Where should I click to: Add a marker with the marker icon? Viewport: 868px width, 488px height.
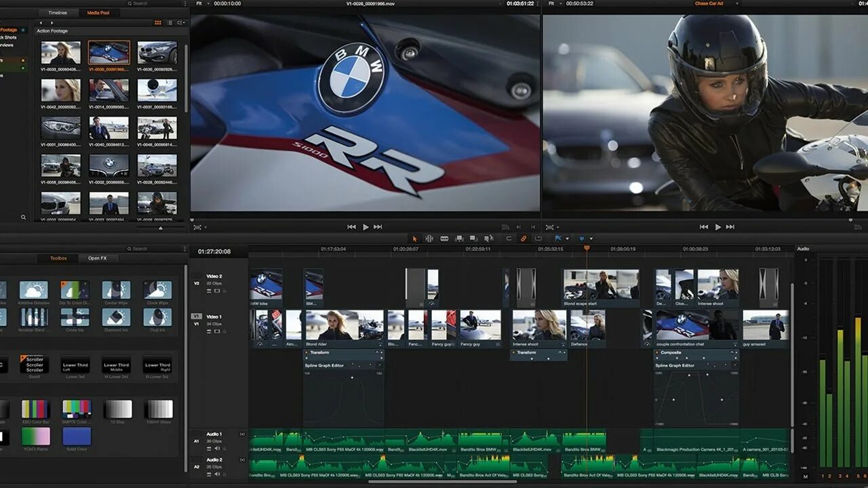(582, 239)
